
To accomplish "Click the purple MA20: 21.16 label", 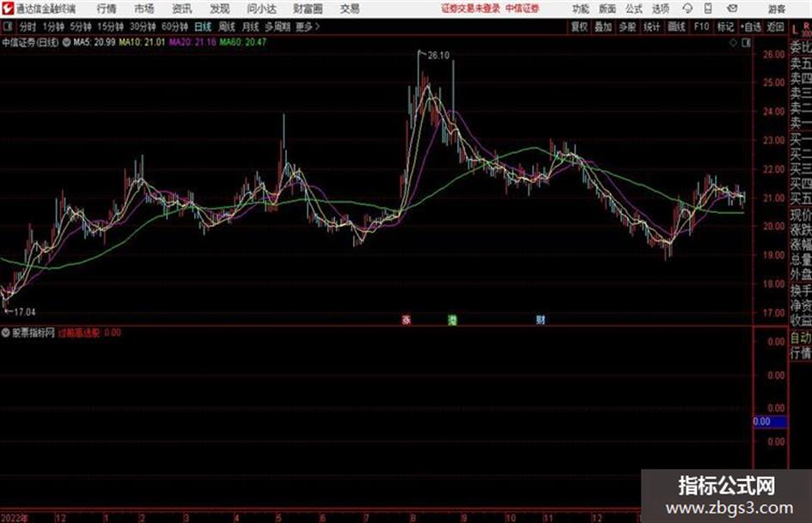I will (x=192, y=42).
